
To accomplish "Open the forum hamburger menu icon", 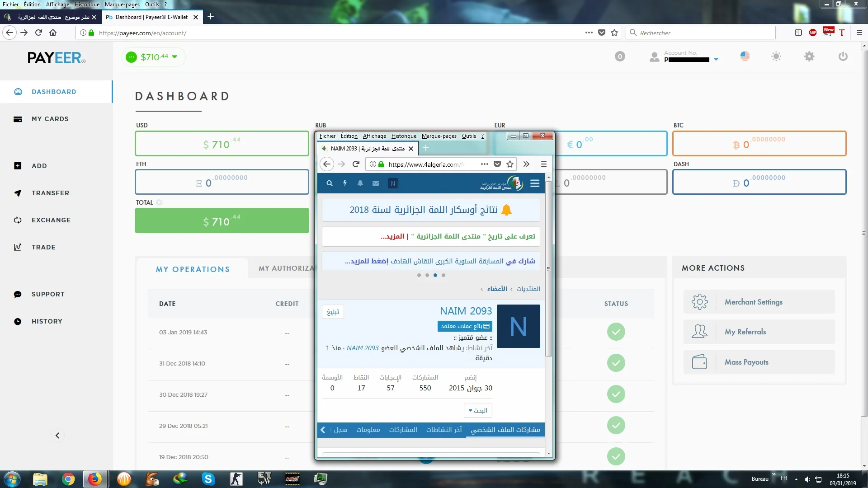I will coord(535,183).
